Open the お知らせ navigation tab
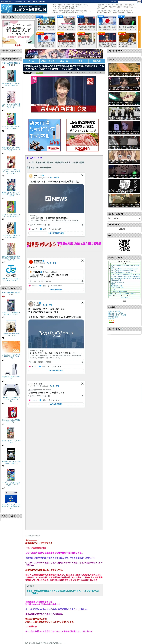 (97, 61)
